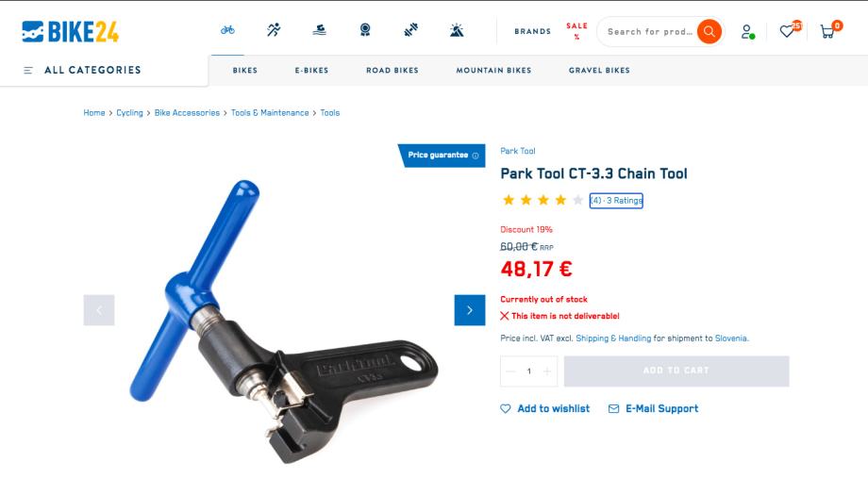This screenshot has width=868, height=495.
Task: Open the user account icon
Action: [747, 31]
